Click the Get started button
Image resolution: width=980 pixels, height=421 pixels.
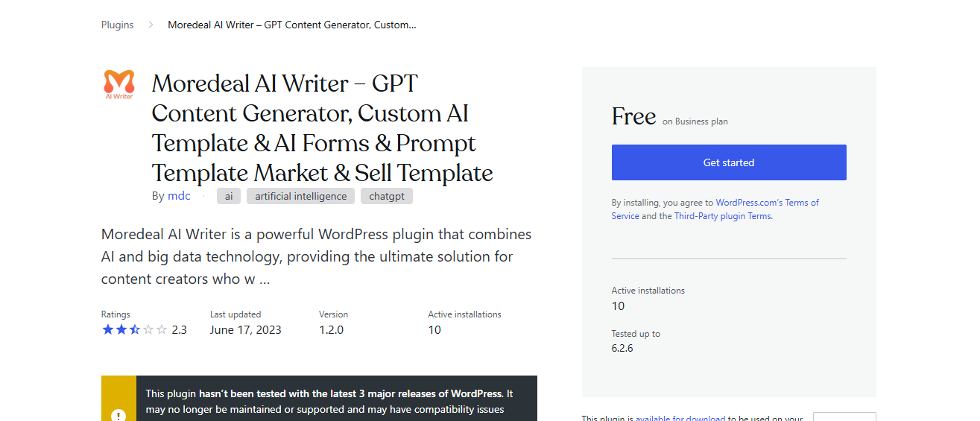point(729,162)
